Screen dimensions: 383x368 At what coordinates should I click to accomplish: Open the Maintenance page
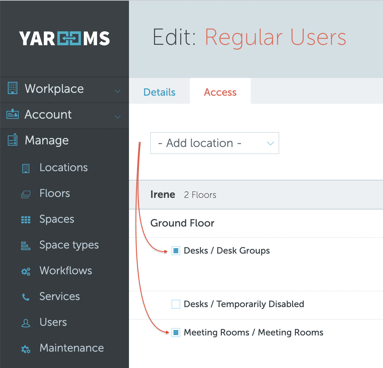[72, 348]
